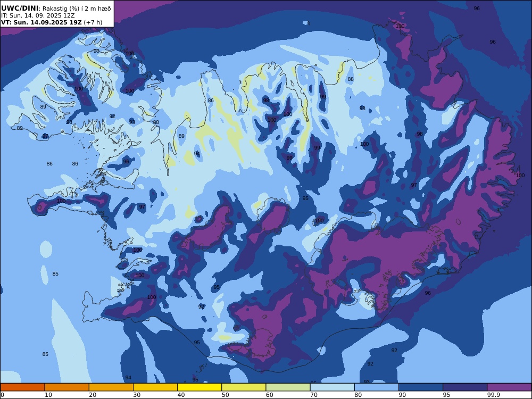Viewport: 532px width, 399px height.
Task: Click the dark navy 95–99.9 legend swatch
Action: tap(465, 387)
